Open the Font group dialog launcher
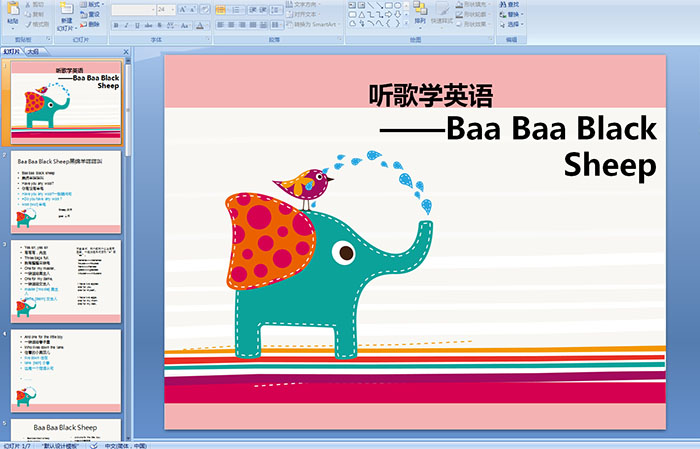This screenshot has height=449, width=700. [208, 39]
